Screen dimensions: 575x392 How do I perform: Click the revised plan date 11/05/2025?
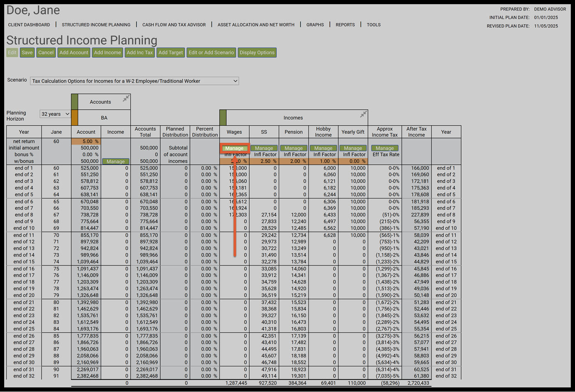click(546, 26)
